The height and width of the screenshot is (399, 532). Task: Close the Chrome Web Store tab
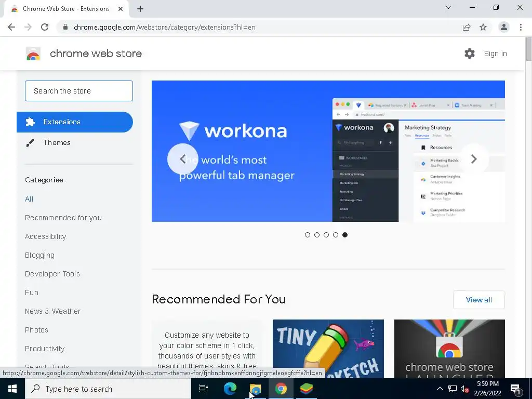click(x=121, y=9)
